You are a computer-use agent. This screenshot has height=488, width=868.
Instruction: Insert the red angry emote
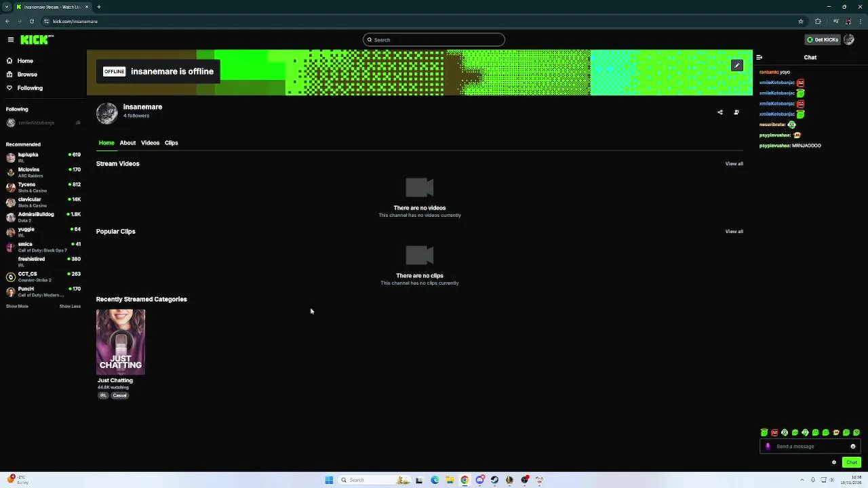coord(774,432)
